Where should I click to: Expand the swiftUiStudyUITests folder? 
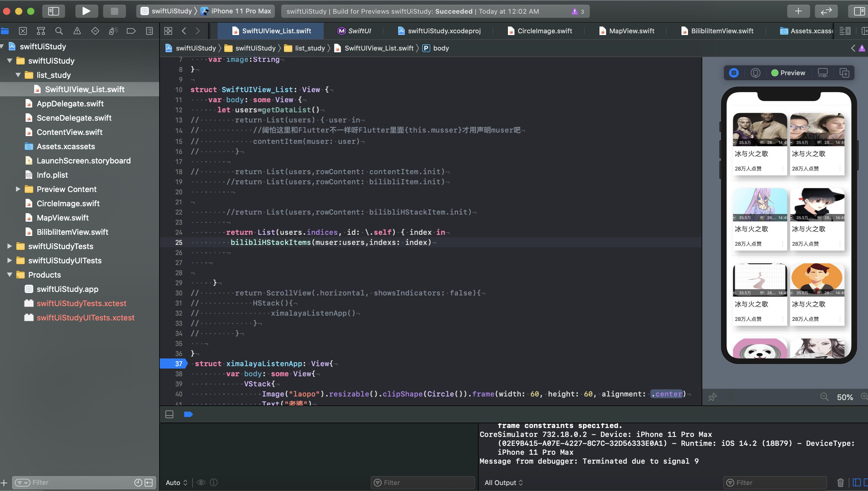10,260
